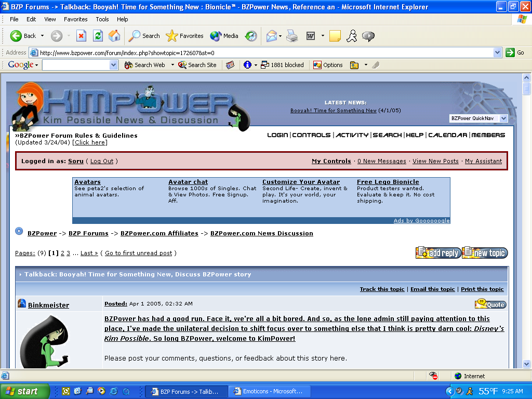
Task: Expand the Search Web dropdown arrow
Action: [172, 65]
